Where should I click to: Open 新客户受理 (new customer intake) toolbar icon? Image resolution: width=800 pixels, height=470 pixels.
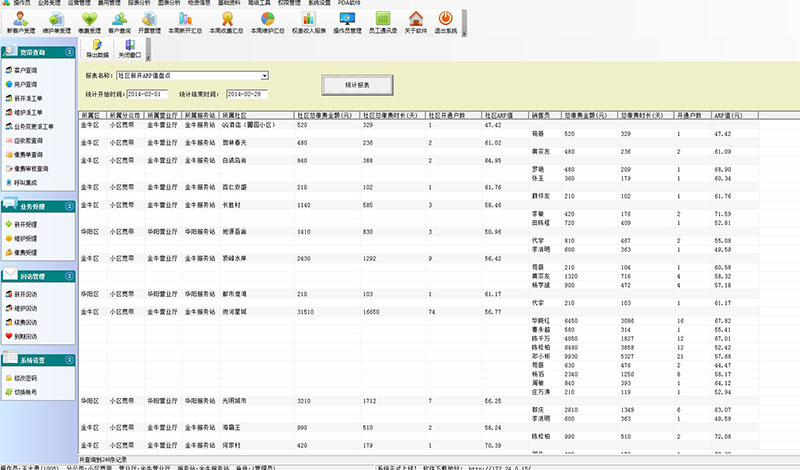click(21, 22)
